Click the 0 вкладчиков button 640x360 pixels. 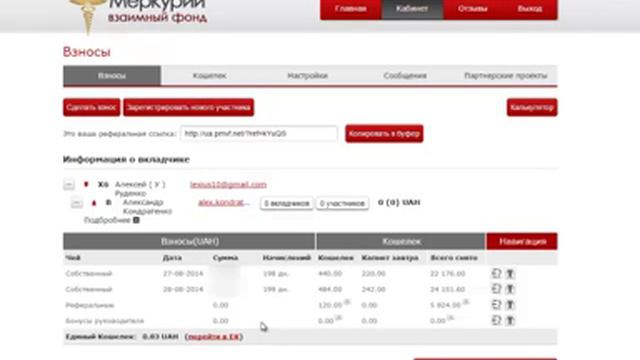(x=287, y=203)
